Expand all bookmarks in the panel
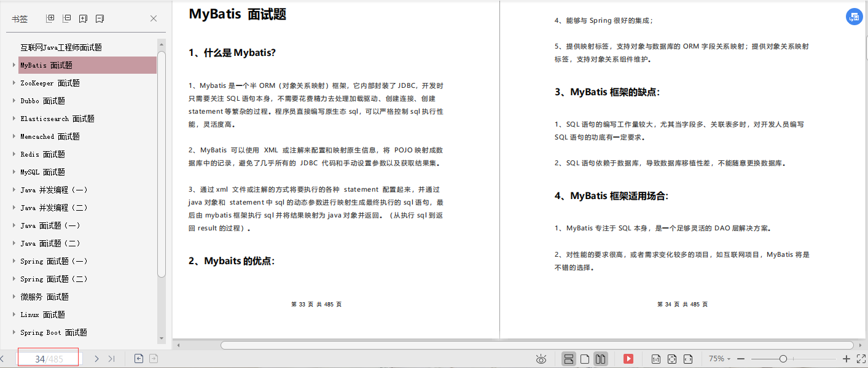The width and height of the screenshot is (868, 368). point(51,18)
